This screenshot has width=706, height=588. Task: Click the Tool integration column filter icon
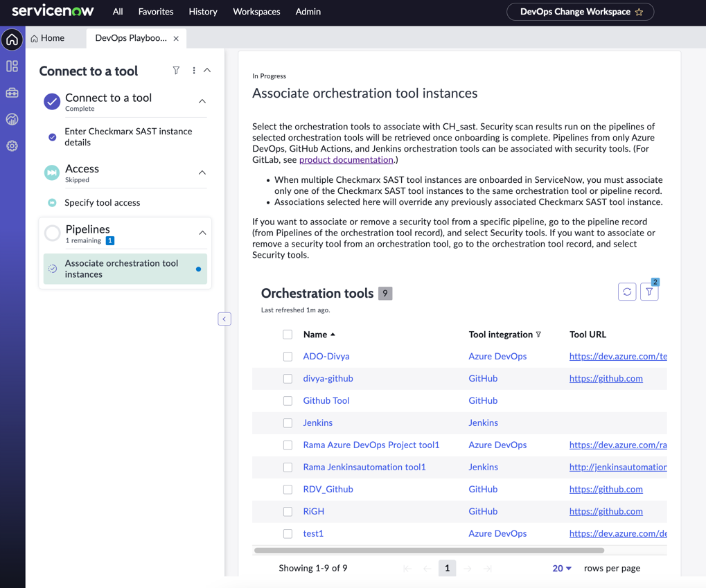pos(538,335)
